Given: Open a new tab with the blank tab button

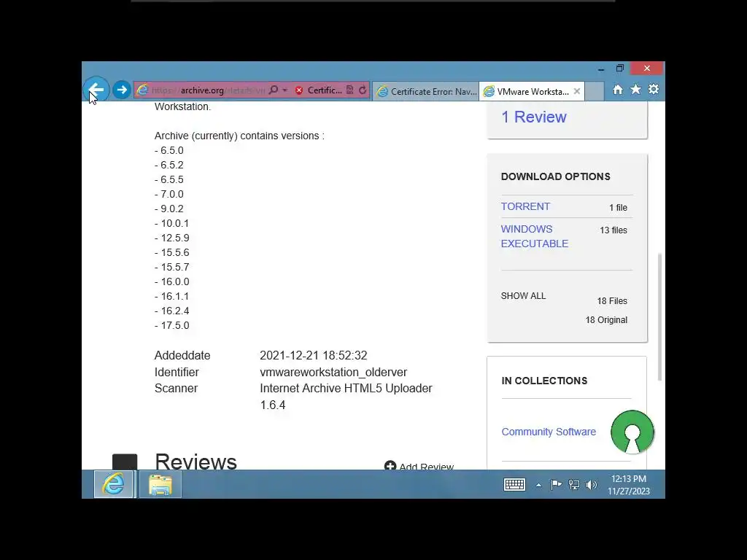Looking at the screenshot, I should click(594, 91).
